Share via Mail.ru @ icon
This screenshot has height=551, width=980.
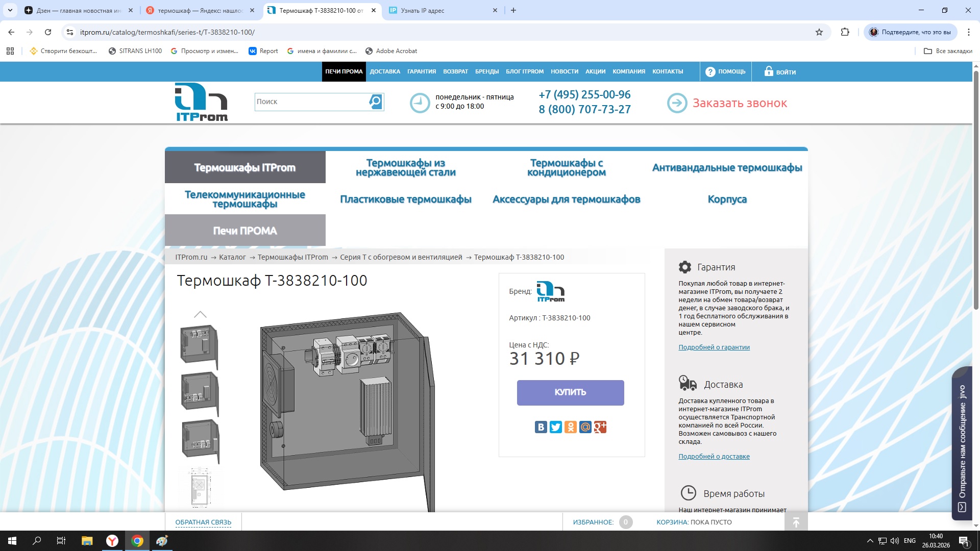[585, 427]
